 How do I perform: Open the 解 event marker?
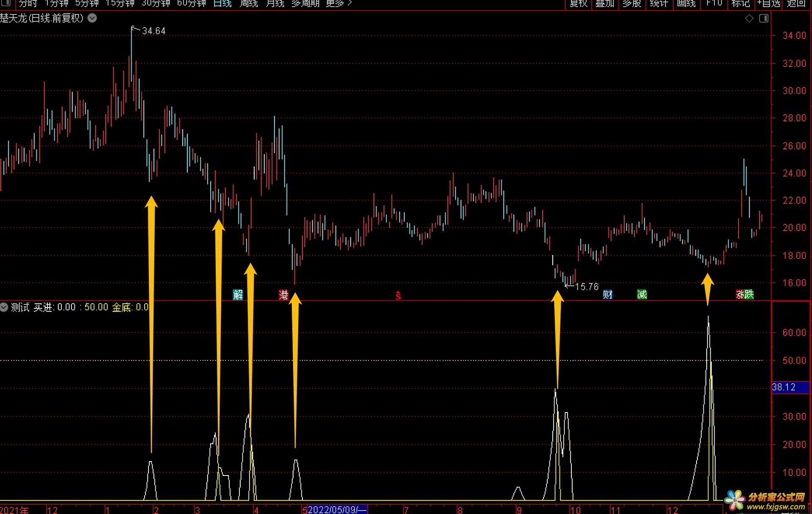238,294
